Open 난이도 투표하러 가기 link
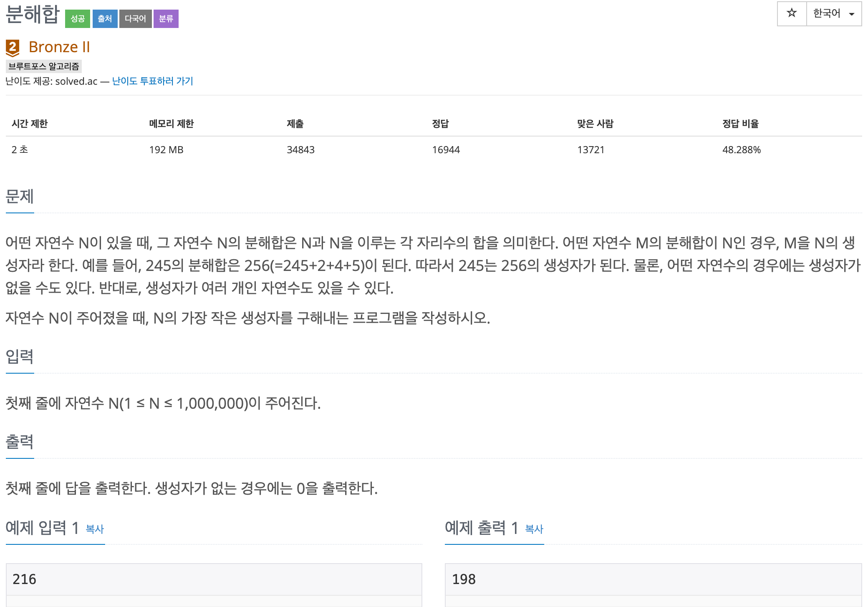The width and height of the screenshot is (868, 607). (x=152, y=81)
